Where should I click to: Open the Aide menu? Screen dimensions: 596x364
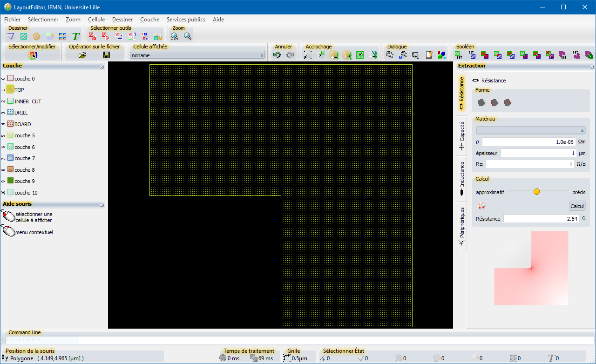(x=218, y=20)
